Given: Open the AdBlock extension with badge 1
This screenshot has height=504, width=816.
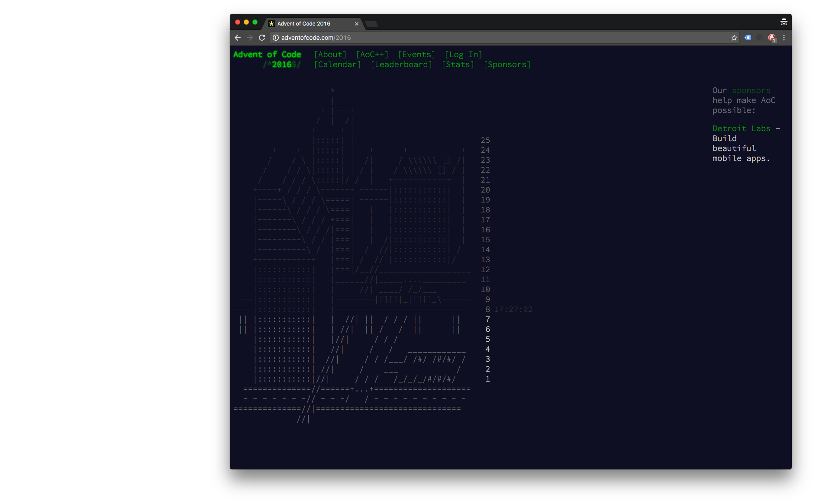Looking at the screenshot, I should (x=772, y=38).
